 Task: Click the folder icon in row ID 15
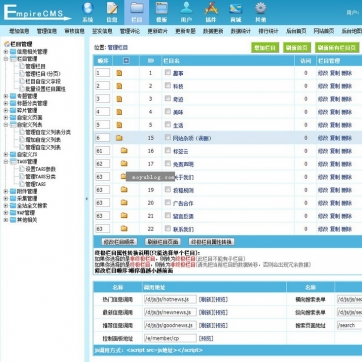click(x=119, y=138)
